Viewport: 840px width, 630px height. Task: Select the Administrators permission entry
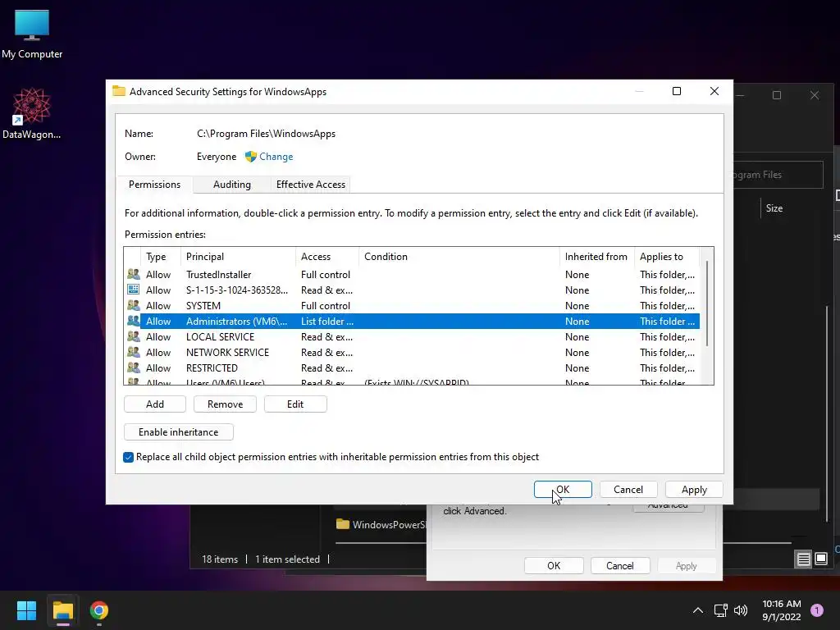(412, 321)
